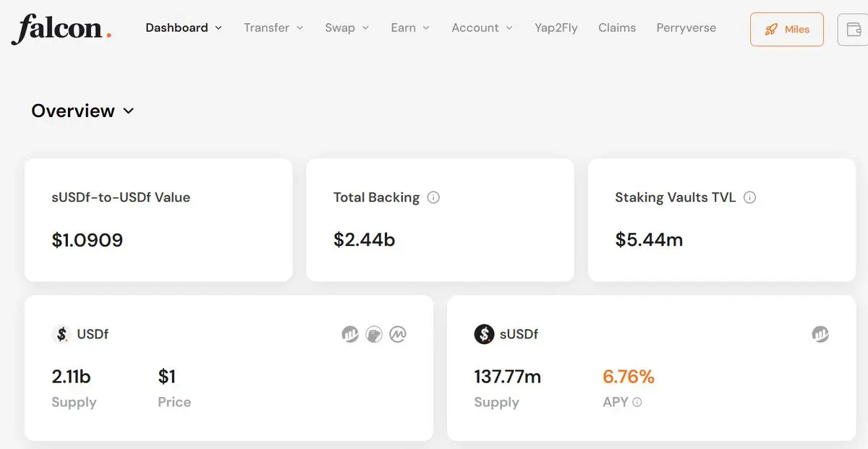Open the CoinMarketCap icon in USDf card
Viewport: 868px width, 449px height.
(397, 334)
